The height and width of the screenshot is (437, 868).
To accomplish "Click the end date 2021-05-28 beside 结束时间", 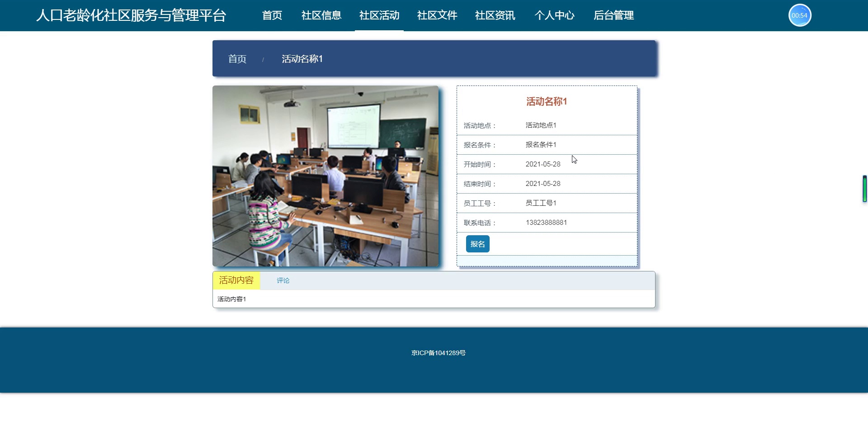I will click(x=543, y=184).
